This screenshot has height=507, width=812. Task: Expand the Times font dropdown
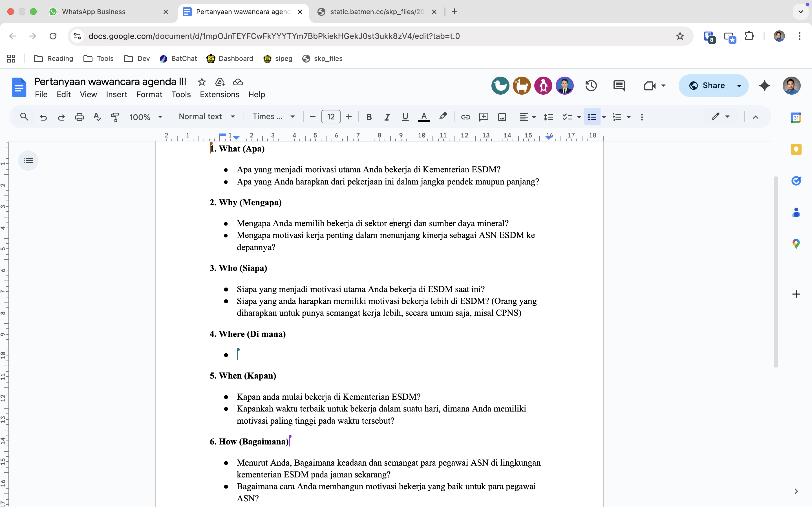click(x=273, y=117)
